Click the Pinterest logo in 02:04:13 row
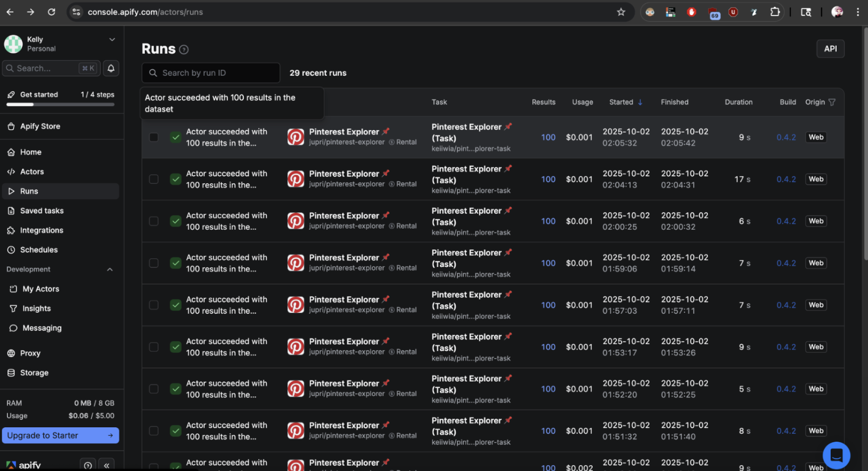The height and width of the screenshot is (471, 868). (x=296, y=179)
